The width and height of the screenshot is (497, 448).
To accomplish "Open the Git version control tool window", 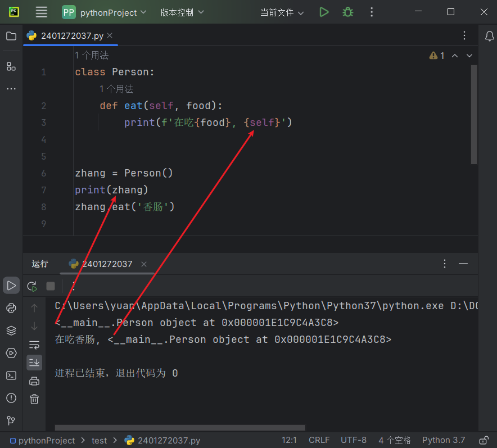I will 11,420.
